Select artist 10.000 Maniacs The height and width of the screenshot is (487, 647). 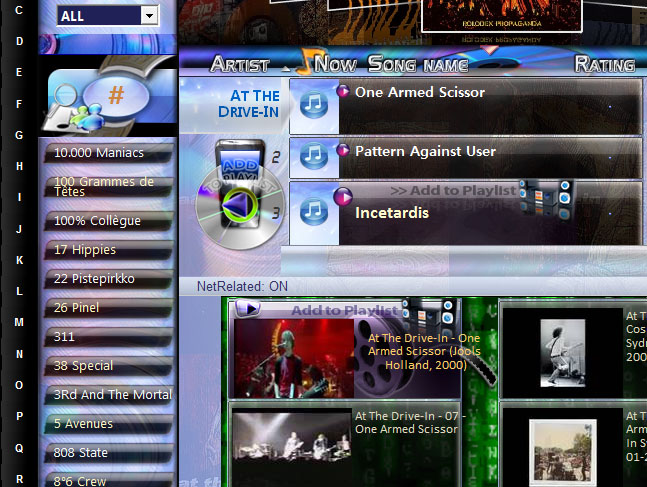(x=109, y=153)
